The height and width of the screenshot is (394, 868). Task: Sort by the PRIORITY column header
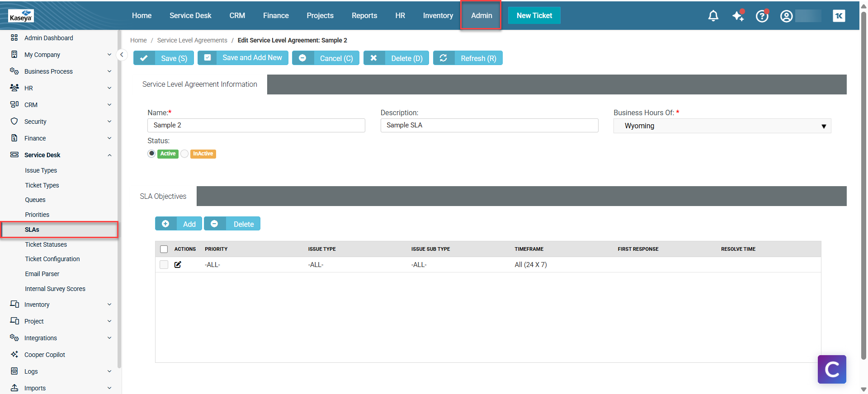[216, 249]
